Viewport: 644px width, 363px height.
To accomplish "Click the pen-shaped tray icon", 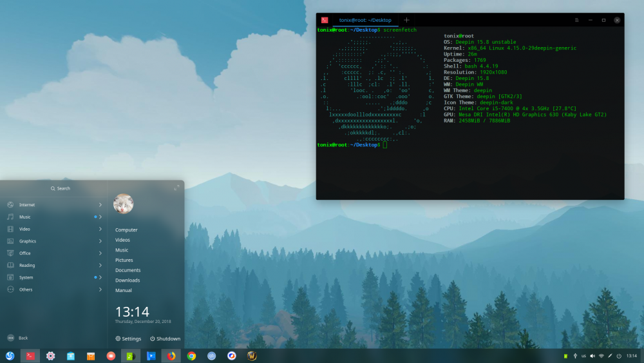I will 610,356.
